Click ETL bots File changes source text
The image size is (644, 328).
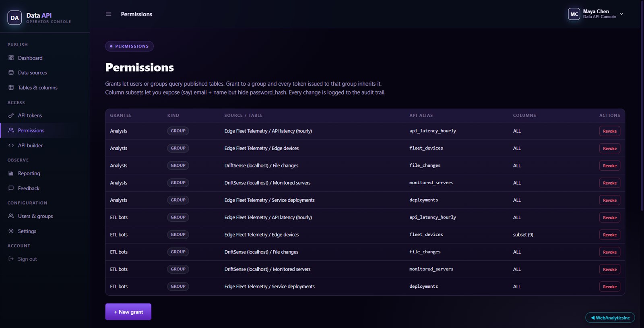[x=261, y=252]
